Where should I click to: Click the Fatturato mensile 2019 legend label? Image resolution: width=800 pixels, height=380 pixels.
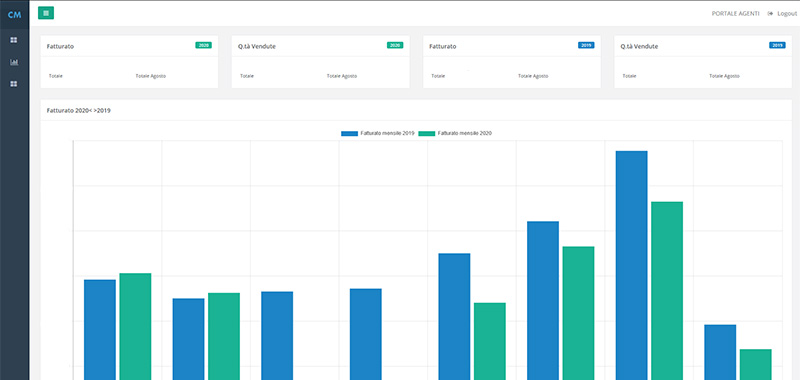click(387, 133)
